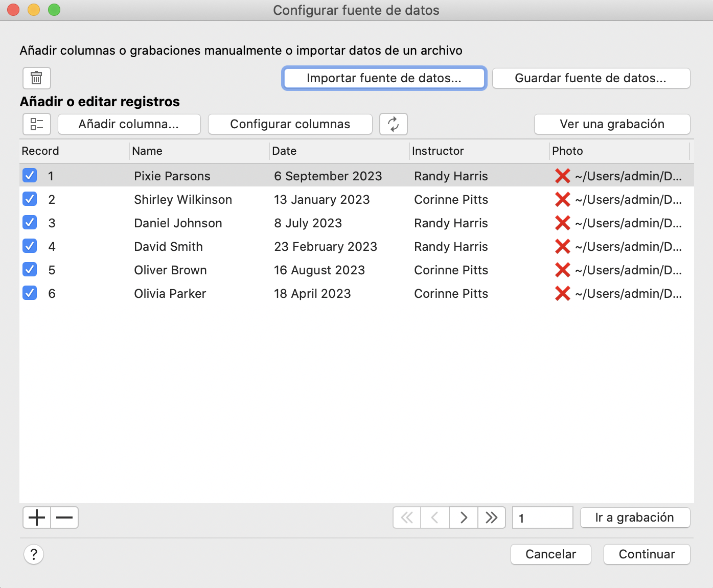
Task: Disable the record 6 Olivia Parker checkbox
Action: coord(30,293)
